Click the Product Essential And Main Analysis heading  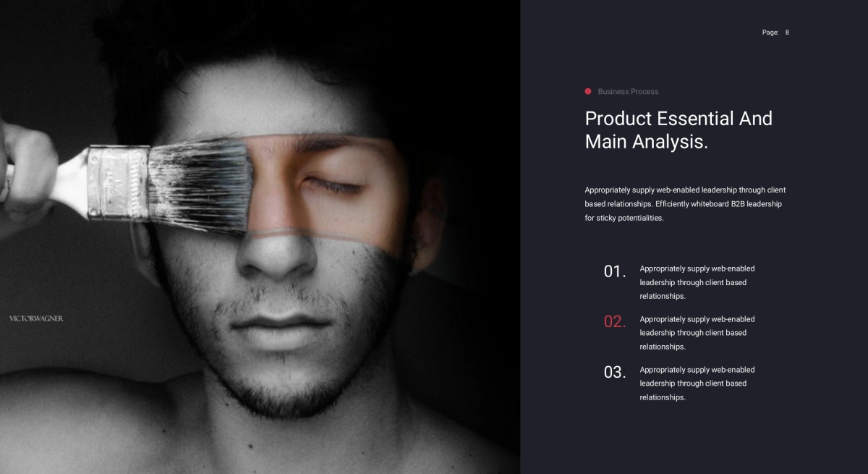[678, 130]
